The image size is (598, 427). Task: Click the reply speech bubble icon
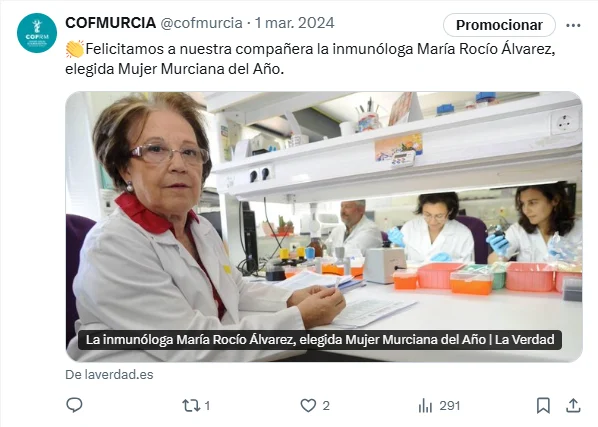point(74,405)
